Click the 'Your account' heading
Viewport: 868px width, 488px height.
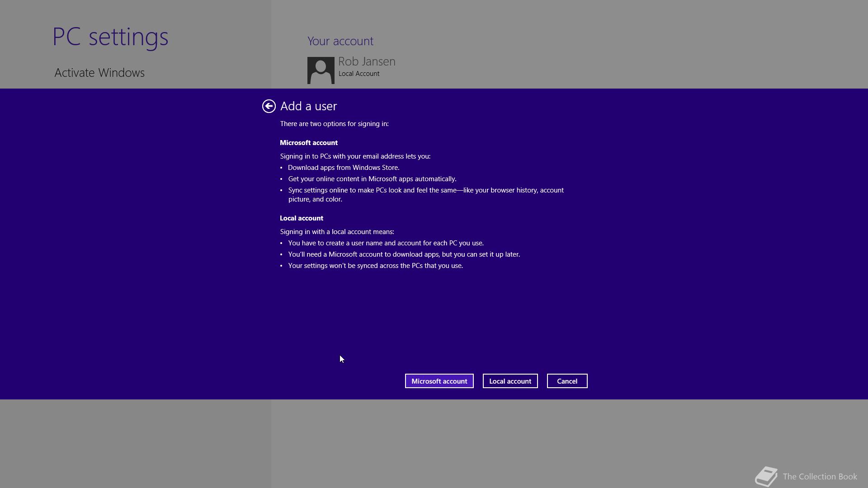340,41
